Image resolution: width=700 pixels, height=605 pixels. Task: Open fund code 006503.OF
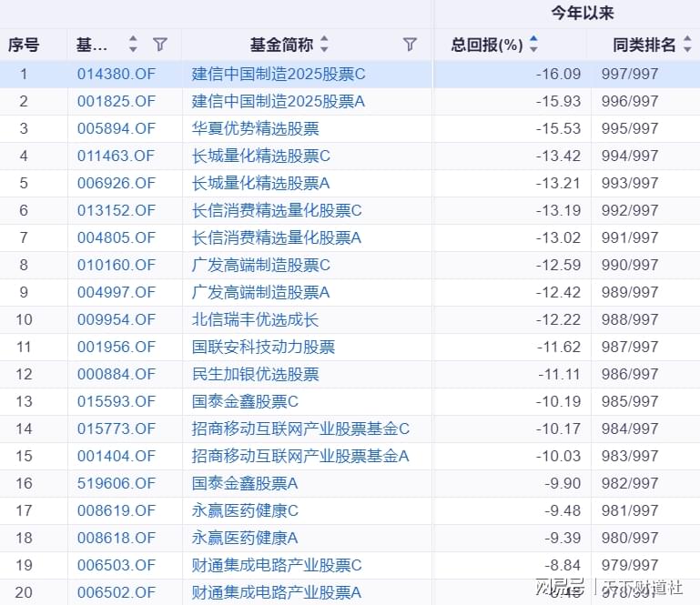(x=117, y=565)
